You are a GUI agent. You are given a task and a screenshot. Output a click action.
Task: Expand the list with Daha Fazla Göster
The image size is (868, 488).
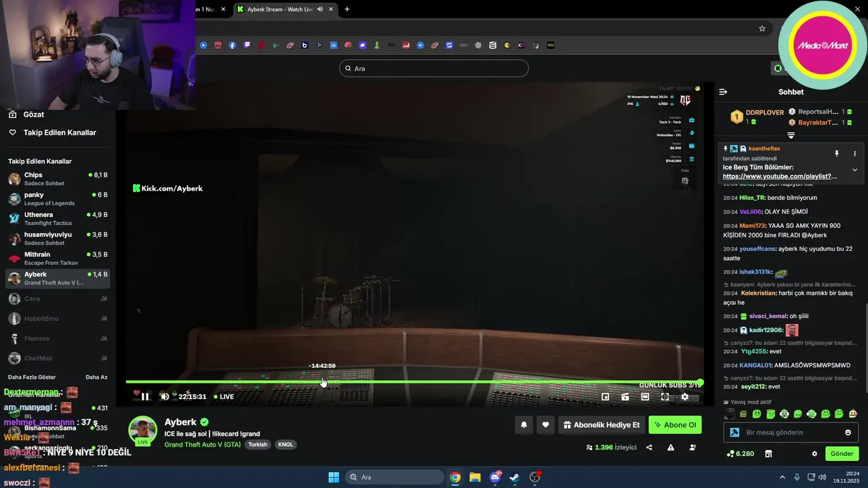(x=32, y=377)
